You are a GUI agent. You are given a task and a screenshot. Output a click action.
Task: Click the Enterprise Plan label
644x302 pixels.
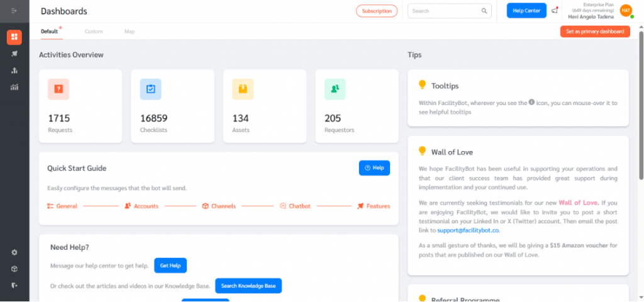coord(599,5)
